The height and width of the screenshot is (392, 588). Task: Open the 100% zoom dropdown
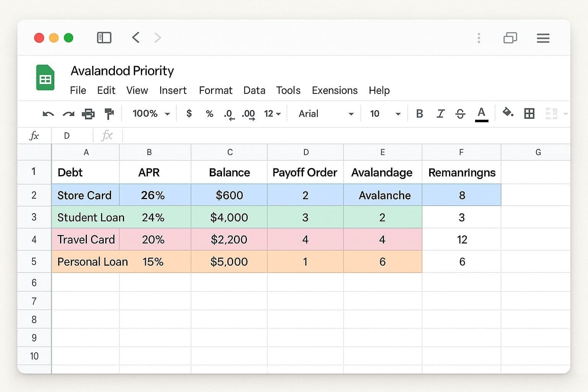click(151, 114)
